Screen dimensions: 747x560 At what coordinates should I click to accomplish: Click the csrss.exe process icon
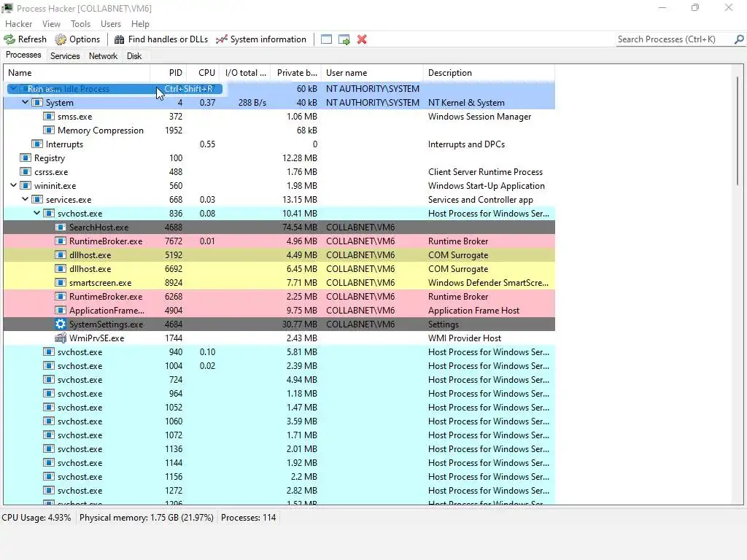pos(26,171)
